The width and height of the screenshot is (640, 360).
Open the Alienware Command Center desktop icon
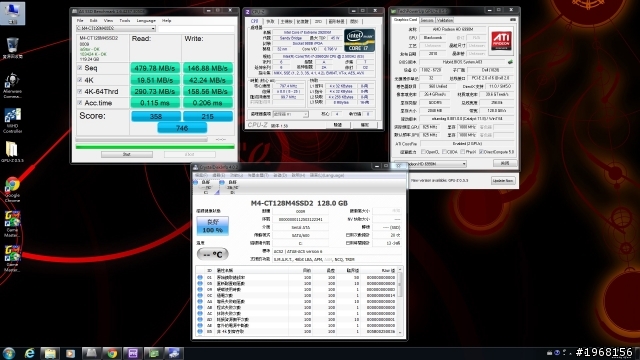pos(12,86)
